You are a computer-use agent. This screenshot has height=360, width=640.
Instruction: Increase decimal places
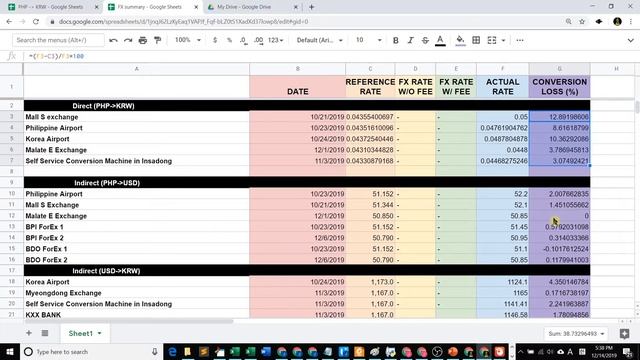258,40
